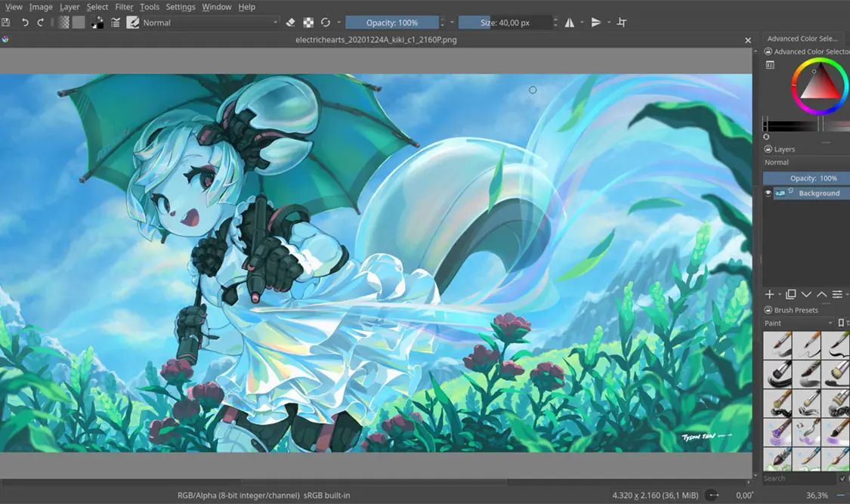Hide the Background layer with eye icon
Viewport: 850px width, 504px height.
click(768, 193)
